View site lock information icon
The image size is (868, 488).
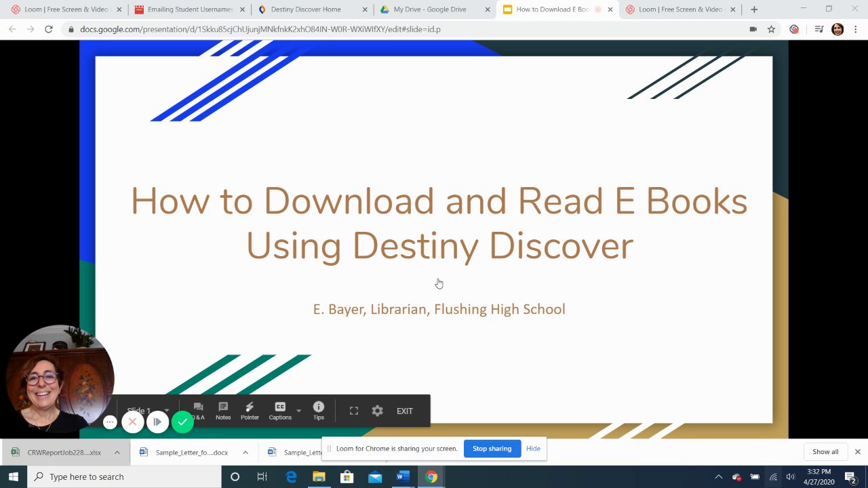pyautogui.click(x=71, y=29)
